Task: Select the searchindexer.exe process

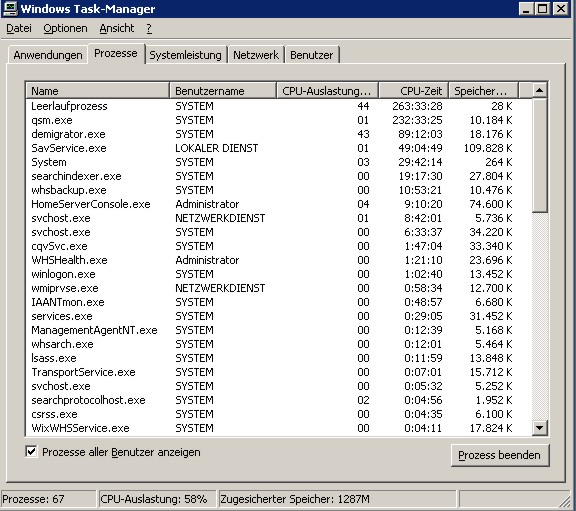Action: (x=278, y=176)
